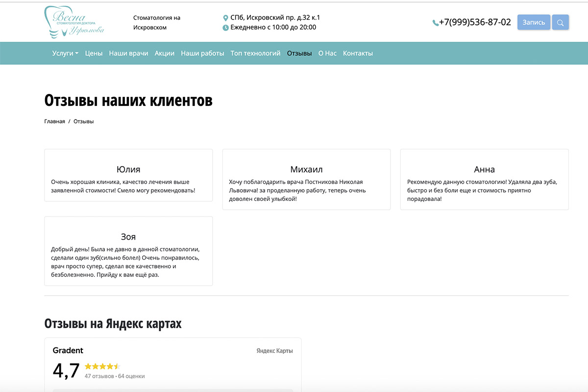Expand the Услуги dropdown menu
588x392 pixels.
pyautogui.click(x=65, y=53)
